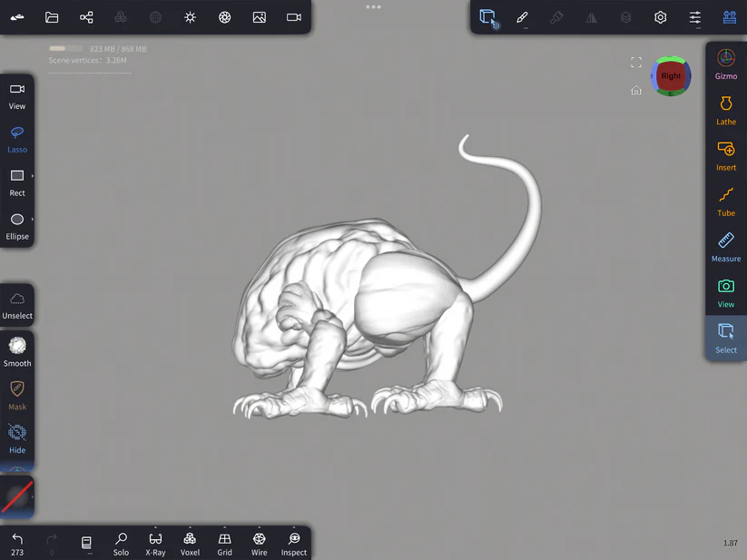Click the 1.87 version number text
The image size is (747, 560).
731,543
